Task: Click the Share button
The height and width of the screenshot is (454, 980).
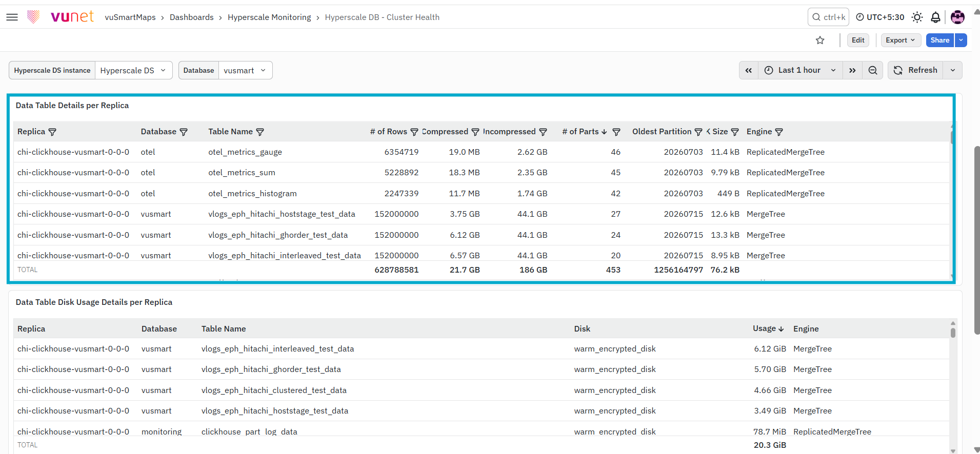Action: pyautogui.click(x=939, y=40)
